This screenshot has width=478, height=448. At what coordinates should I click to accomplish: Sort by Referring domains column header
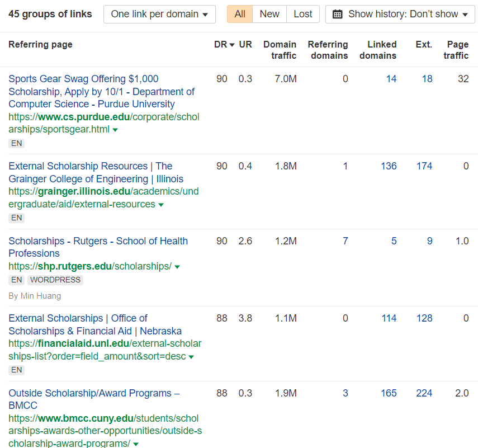click(x=328, y=50)
